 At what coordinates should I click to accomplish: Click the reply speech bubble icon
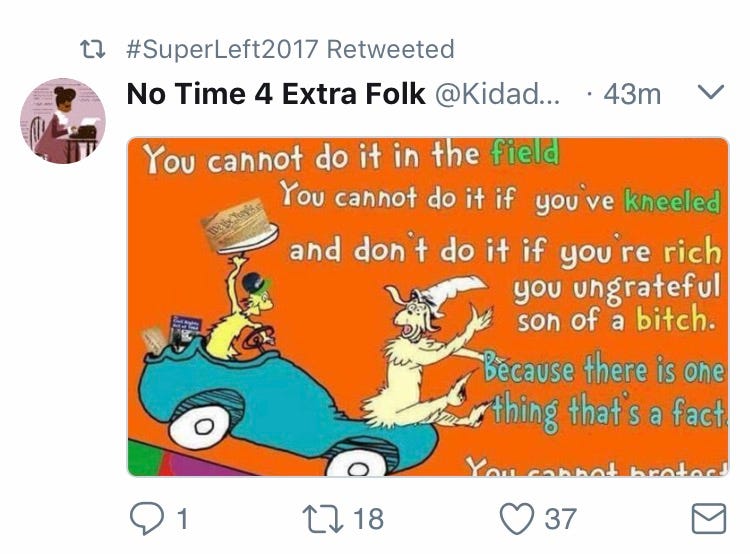(x=146, y=517)
